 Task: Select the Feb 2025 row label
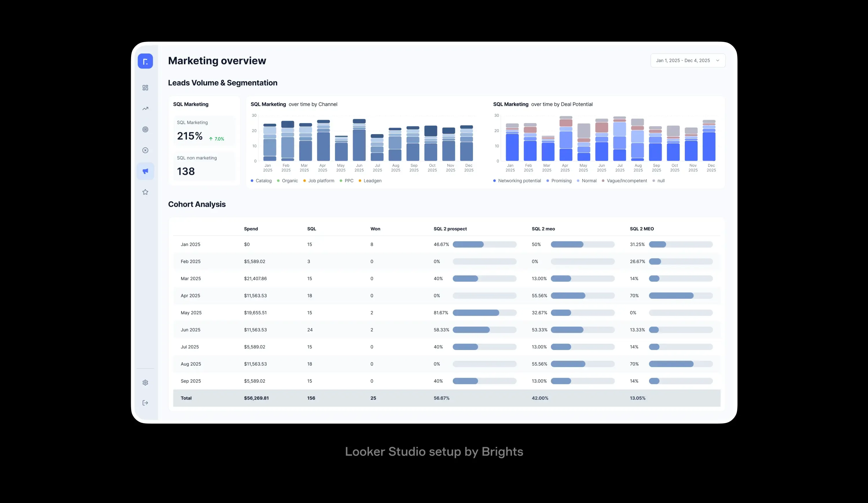click(x=190, y=262)
